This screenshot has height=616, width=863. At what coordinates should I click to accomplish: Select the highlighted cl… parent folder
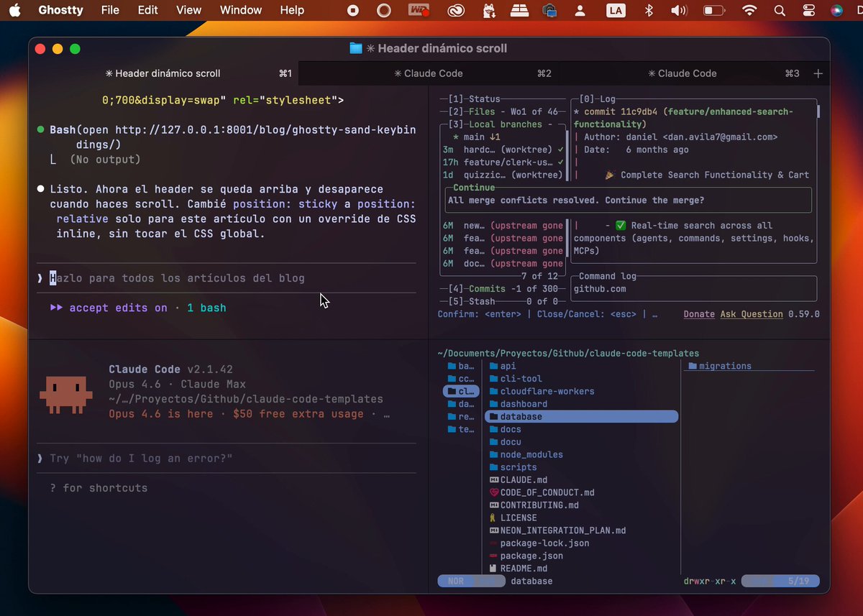pos(460,391)
